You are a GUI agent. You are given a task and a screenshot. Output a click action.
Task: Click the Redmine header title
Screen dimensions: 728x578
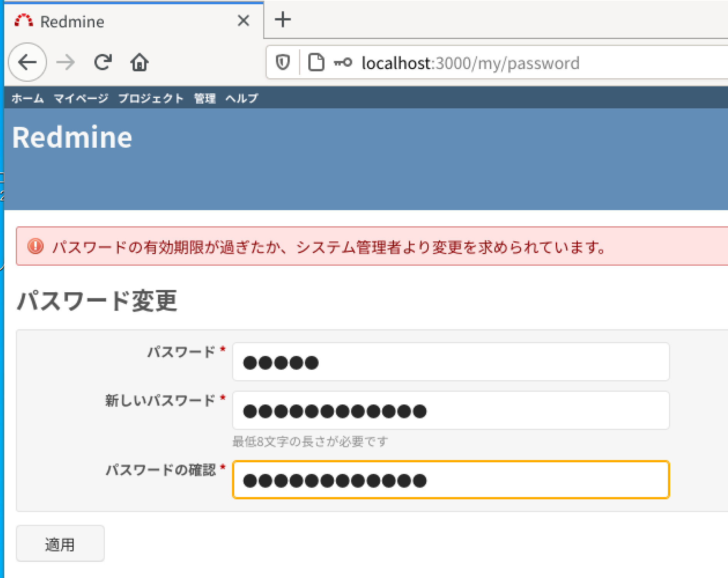[72, 137]
